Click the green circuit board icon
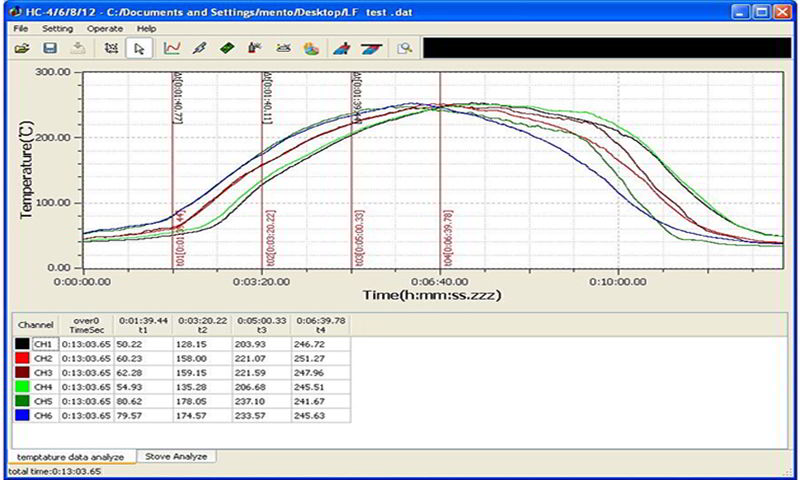The height and width of the screenshot is (480, 800). (x=227, y=48)
